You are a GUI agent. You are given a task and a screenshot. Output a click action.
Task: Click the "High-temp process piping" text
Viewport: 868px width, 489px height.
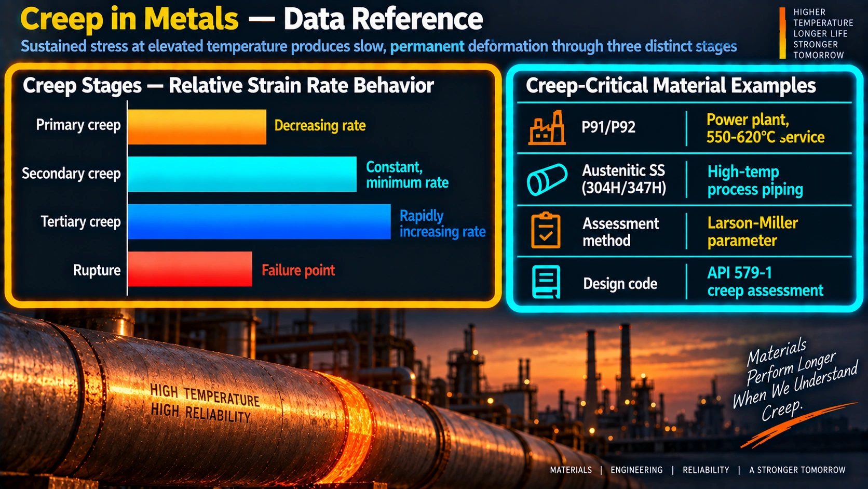pyautogui.click(x=755, y=180)
